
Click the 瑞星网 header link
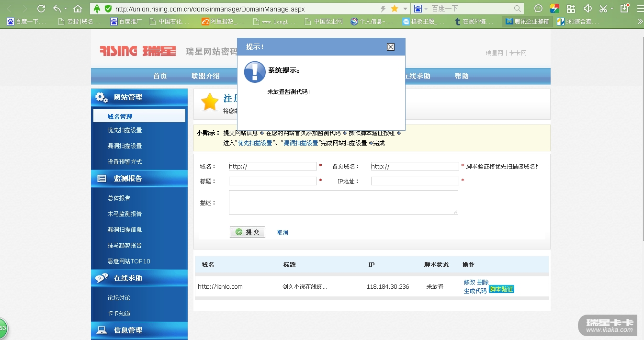point(494,53)
